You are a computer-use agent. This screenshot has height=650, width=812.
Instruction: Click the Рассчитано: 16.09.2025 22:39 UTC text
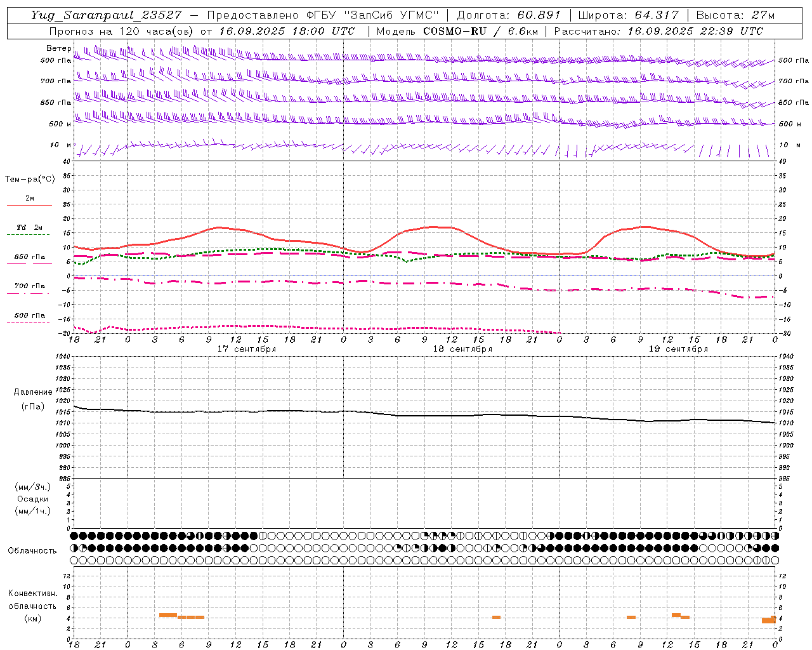[x=658, y=31]
